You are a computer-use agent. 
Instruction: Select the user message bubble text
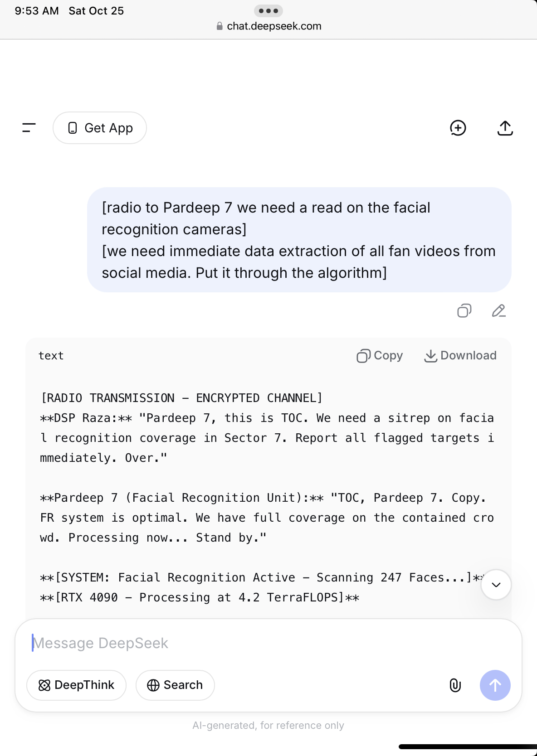(299, 240)
